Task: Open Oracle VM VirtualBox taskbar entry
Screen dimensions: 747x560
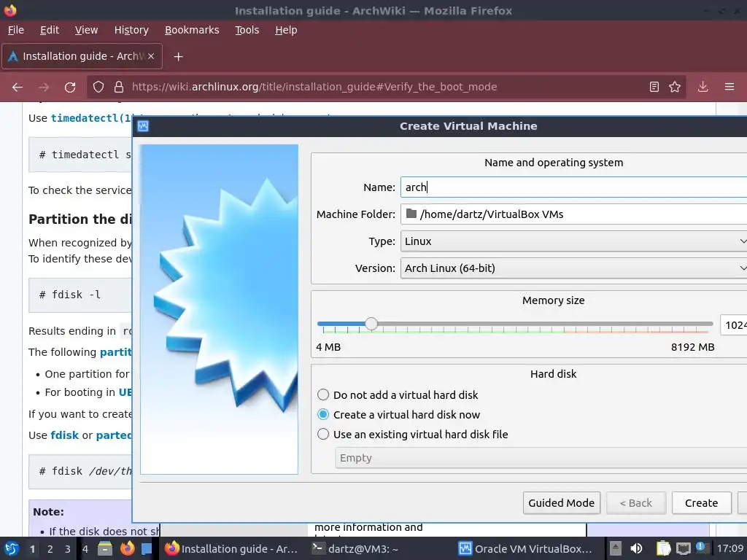Action: (x=527, y=548)
